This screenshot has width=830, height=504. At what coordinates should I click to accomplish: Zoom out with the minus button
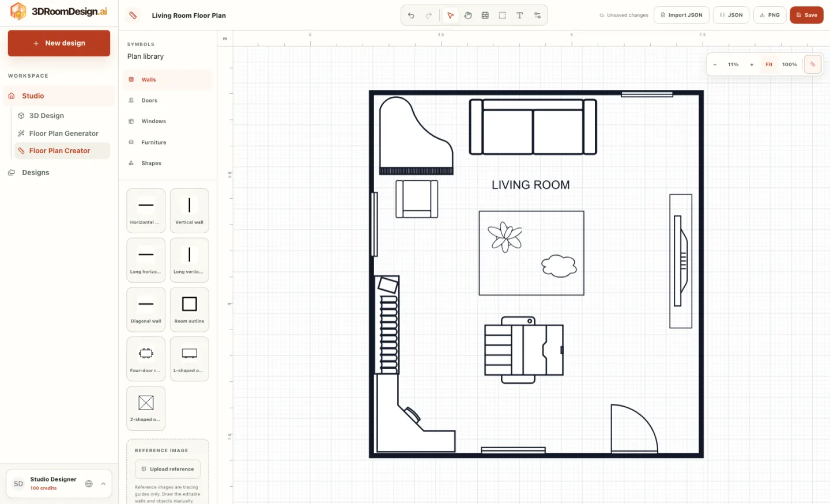(x=715, y=65)
